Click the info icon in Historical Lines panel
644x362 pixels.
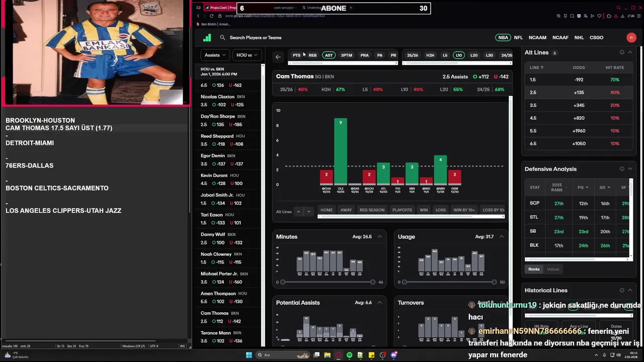(622, 290)
